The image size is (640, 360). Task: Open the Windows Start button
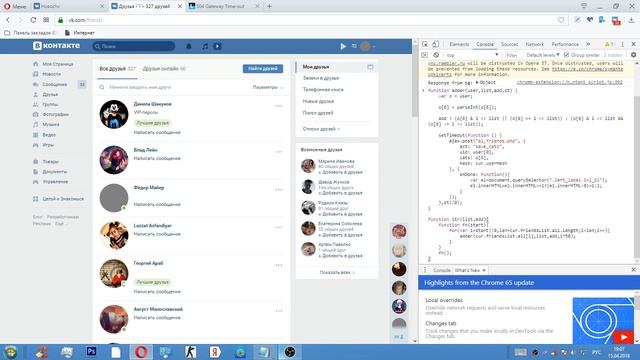tap(11, 352)
